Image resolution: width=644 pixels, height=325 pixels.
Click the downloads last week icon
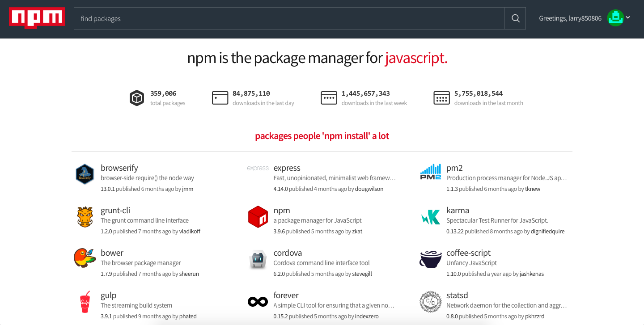329,98
